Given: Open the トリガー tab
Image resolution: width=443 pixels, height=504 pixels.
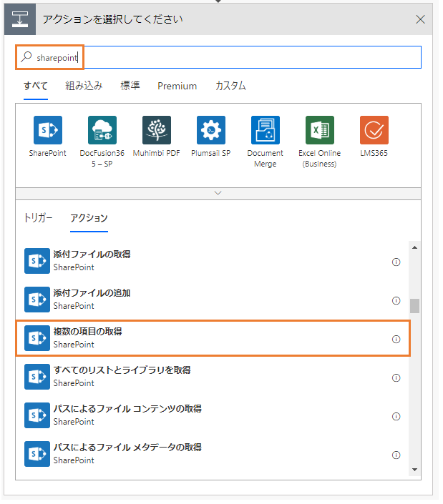Looking at the screenshot, I should click(x=38, y=218).
